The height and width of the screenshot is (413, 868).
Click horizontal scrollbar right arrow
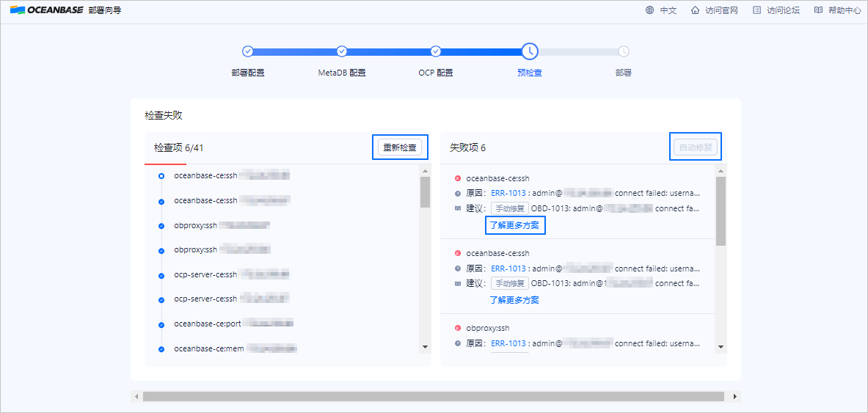[x=734, y=396]
